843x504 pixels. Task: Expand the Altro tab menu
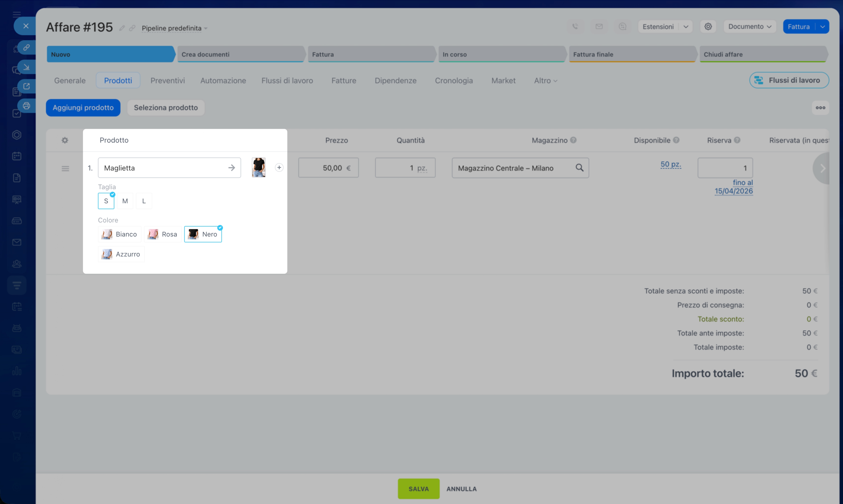point(545,81)
